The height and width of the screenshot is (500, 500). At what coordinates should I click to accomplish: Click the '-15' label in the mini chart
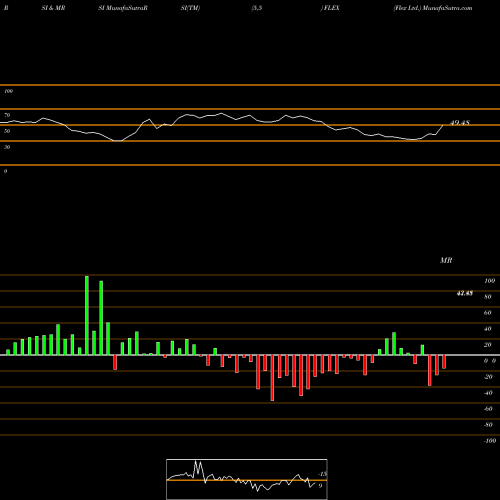point(322,474)
